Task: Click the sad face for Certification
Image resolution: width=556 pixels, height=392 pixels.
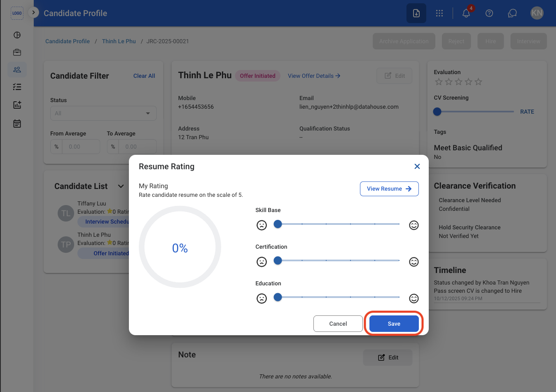Action: (x=262, y=262)
